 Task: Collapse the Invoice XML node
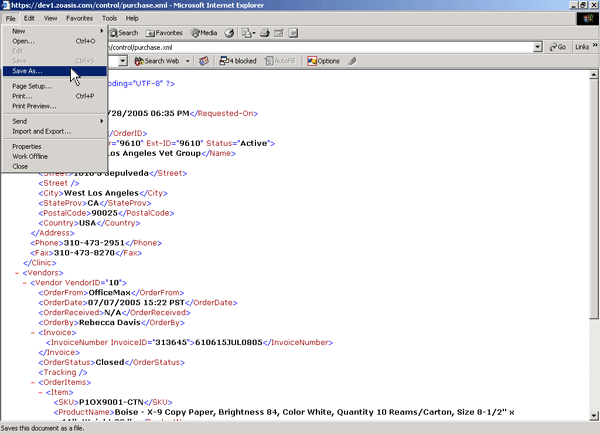pyautogui.click(x=33, y=333)
